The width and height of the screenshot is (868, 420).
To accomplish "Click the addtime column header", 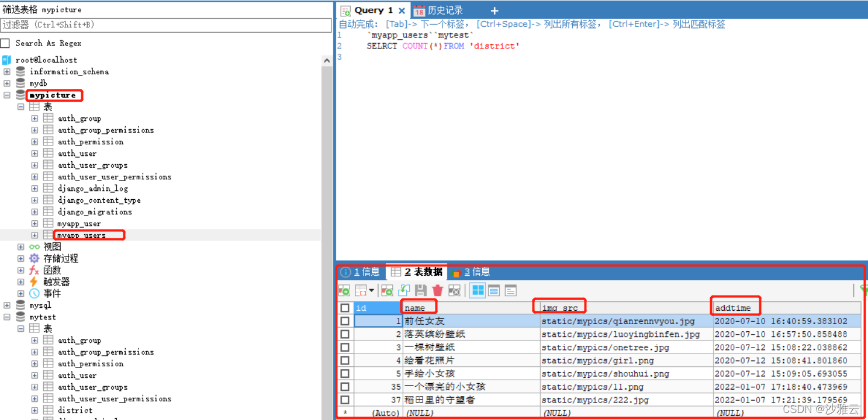I will point(787,308).
